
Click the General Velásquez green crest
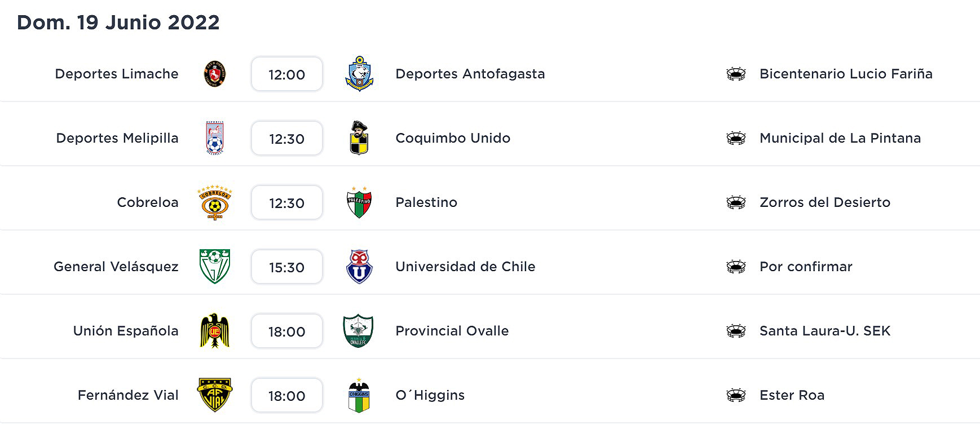(x=215, y=267)
